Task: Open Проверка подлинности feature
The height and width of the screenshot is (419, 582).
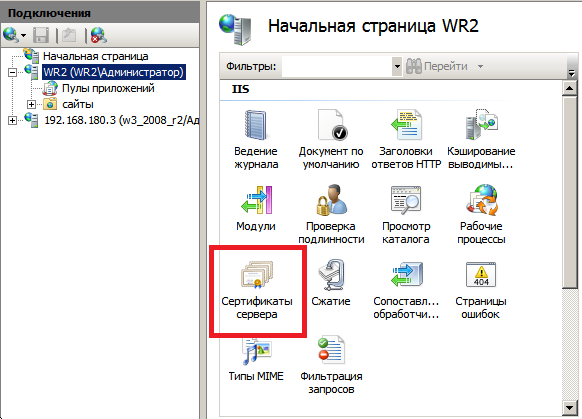Action: point(331,214)
